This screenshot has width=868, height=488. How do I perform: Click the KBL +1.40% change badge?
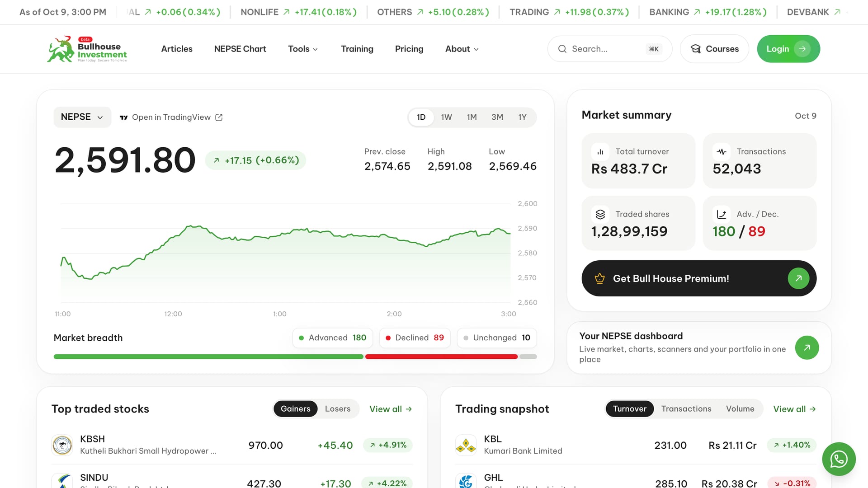[x=792, y=445]
